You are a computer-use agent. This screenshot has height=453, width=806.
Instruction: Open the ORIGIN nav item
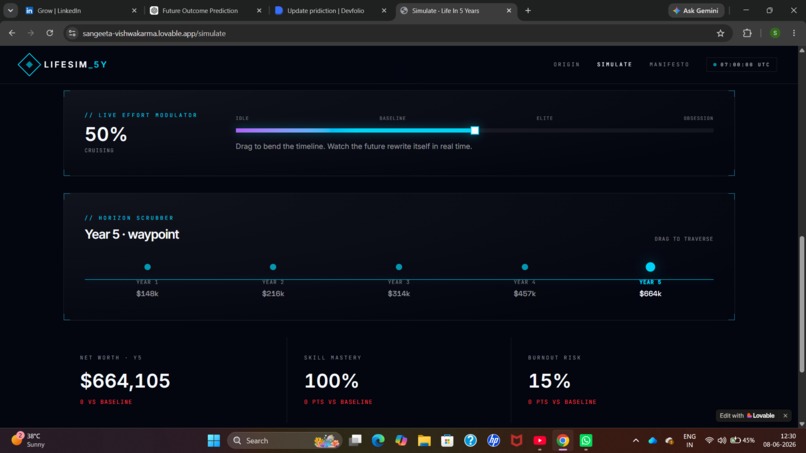coord(566,64)
